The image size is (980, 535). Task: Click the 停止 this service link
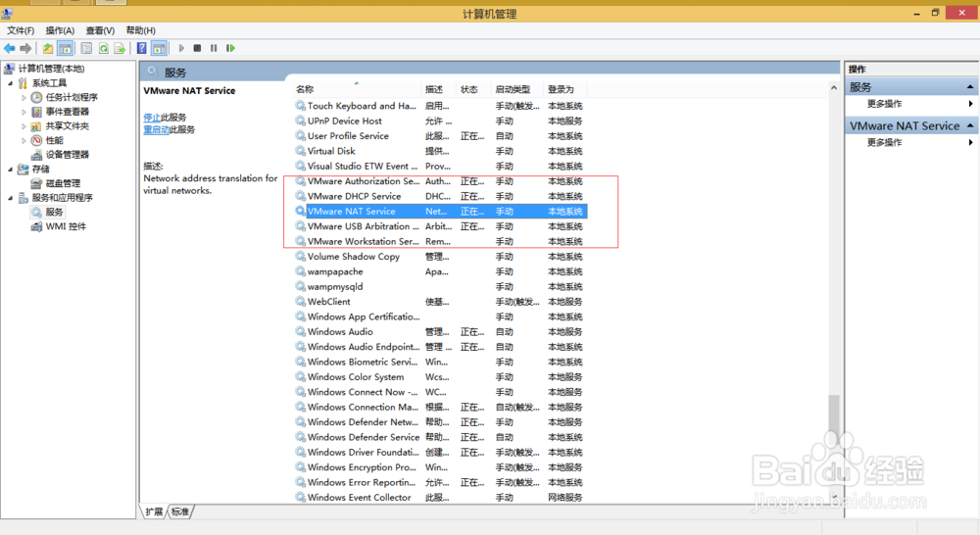click(x=152, y=117)
